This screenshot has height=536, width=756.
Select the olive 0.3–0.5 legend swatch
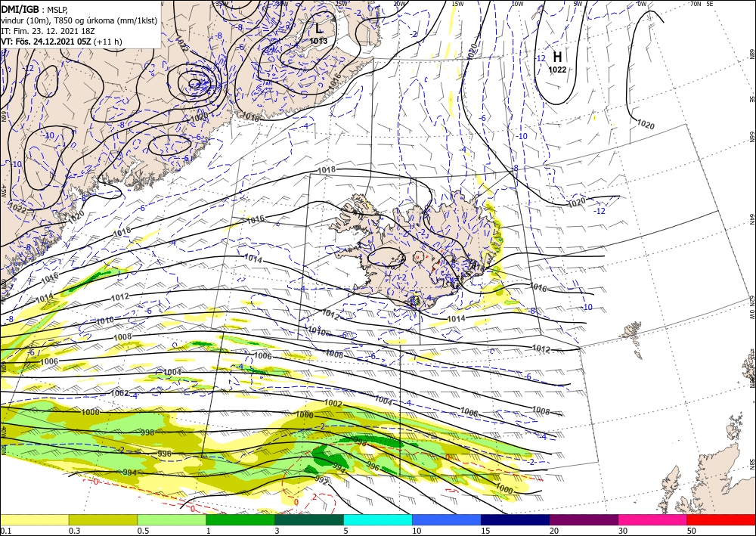[103, 520]
